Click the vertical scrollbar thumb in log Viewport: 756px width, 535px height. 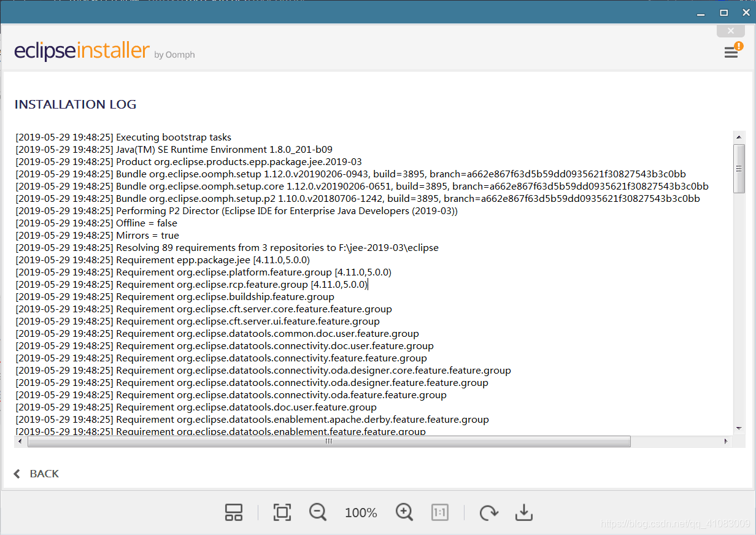[739, 169]
